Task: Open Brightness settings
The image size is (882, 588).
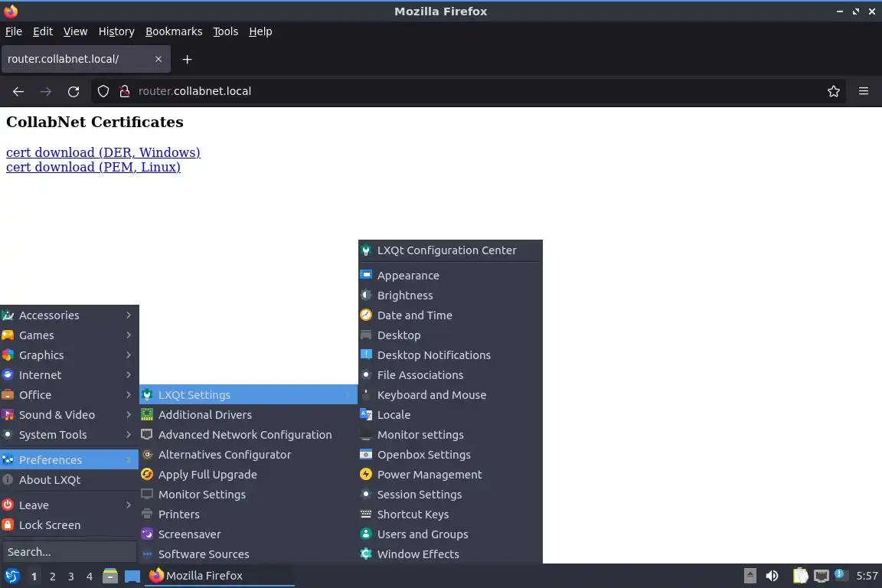Action: pos(450,296)
